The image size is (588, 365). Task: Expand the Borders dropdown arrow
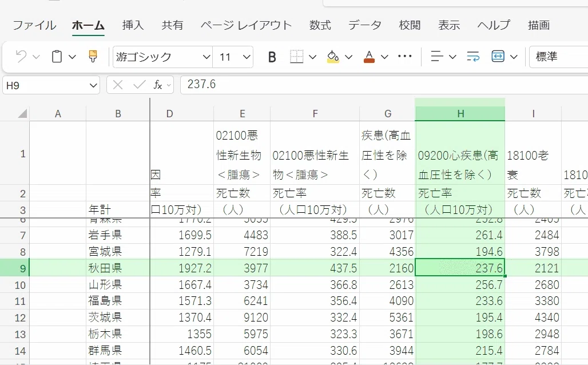(x=313, y=57)
